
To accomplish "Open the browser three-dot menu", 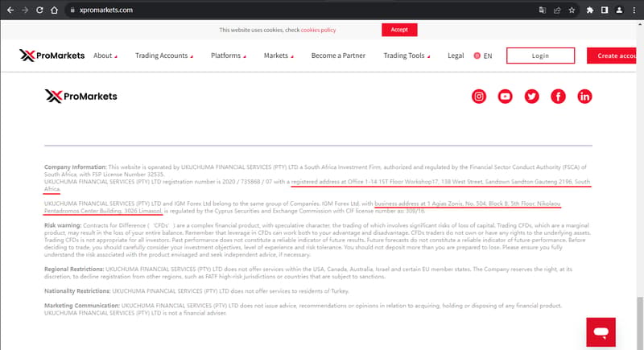I will (634, 10).
